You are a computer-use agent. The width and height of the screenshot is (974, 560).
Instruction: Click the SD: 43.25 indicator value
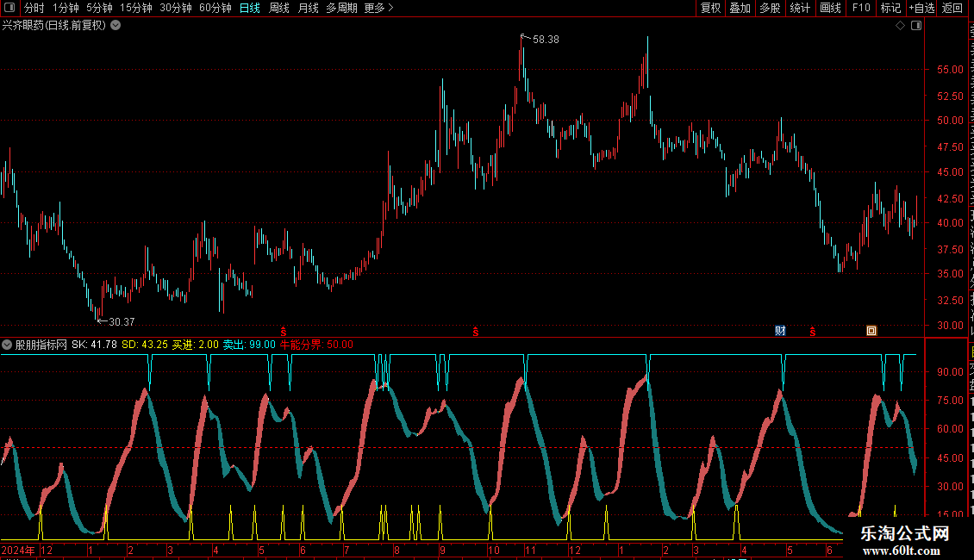coord(145,345)
